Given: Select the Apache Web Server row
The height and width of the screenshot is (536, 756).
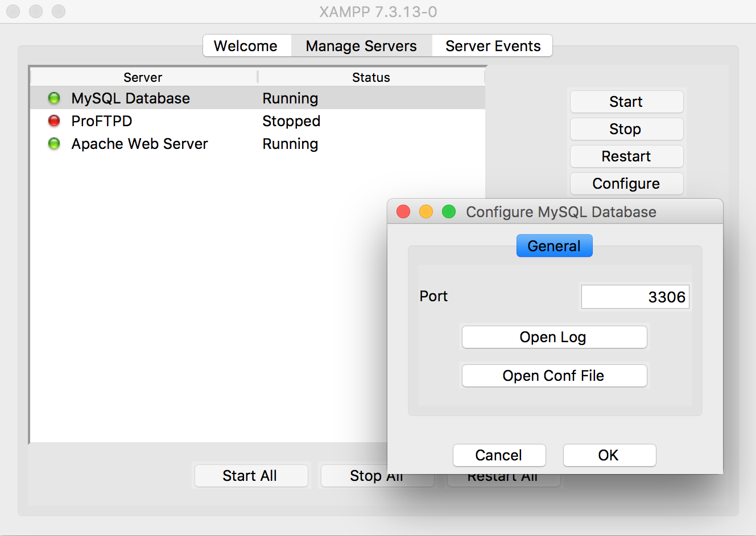Looking at the screenshot, I should point(258,144).
